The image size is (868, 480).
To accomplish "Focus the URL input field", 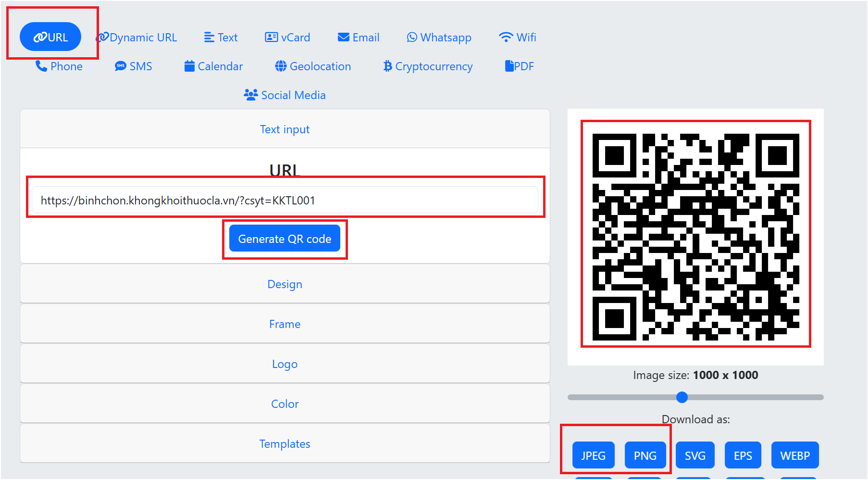I will click(x=285, y=200).
